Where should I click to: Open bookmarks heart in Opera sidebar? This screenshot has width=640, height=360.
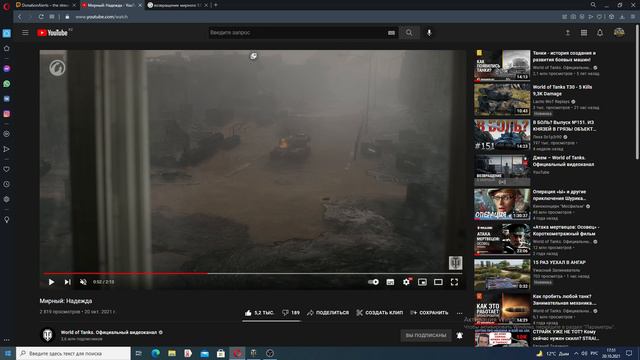pyautogui.click(x=7, y=169)
